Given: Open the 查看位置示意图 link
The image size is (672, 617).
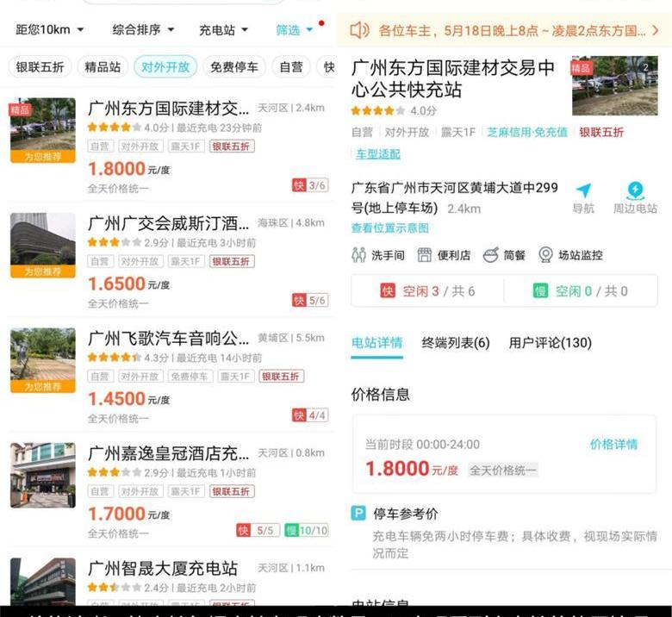Looking at the screenshot, I should tap(389, 228).
